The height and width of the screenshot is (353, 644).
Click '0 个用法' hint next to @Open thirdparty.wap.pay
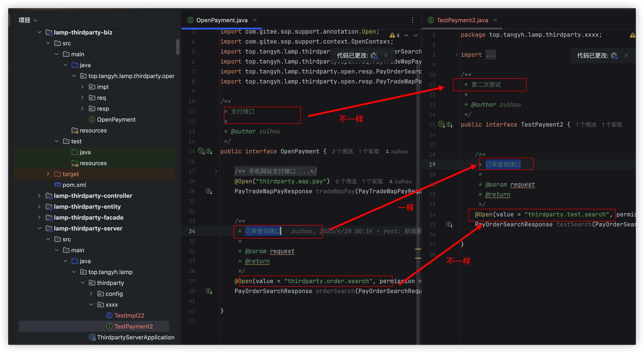click(346, 181)
